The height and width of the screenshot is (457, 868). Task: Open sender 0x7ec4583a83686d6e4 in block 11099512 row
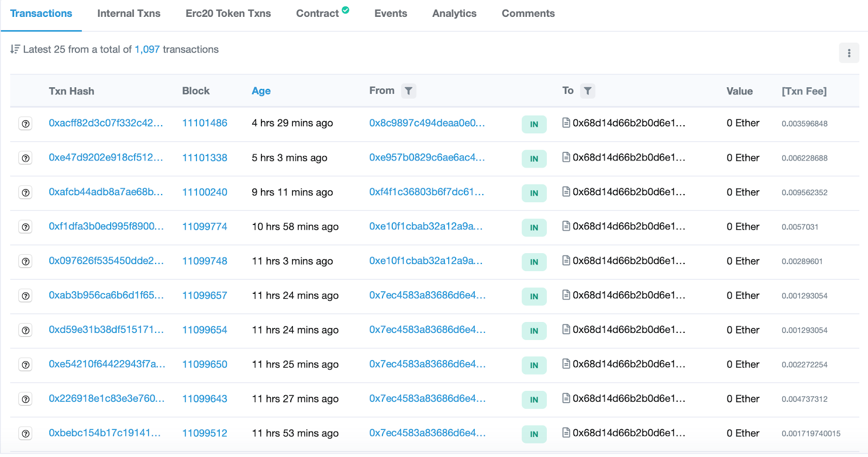[x=427, y=433]
